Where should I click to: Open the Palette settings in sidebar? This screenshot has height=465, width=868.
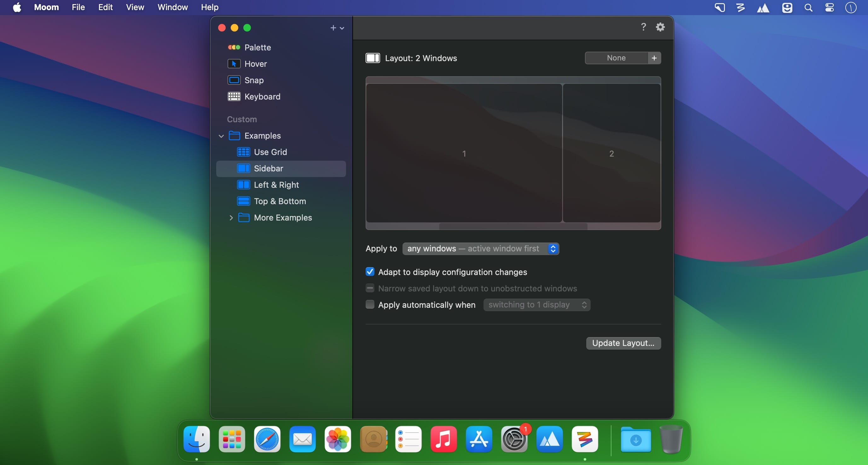click(x=257, y=48)
